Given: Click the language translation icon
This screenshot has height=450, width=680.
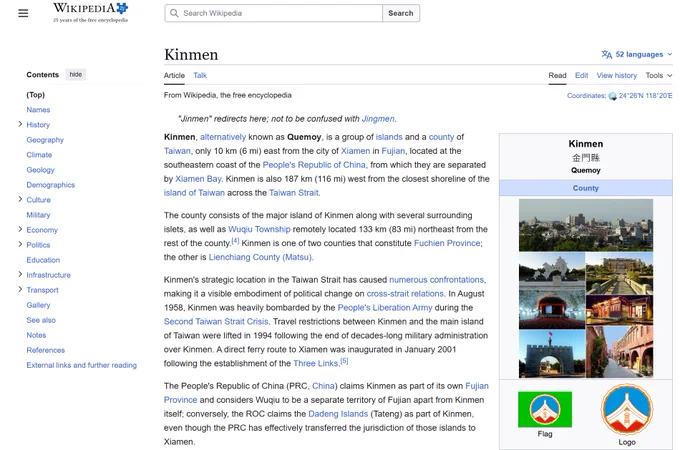Looking at the screenshot, I should (606, 54).
